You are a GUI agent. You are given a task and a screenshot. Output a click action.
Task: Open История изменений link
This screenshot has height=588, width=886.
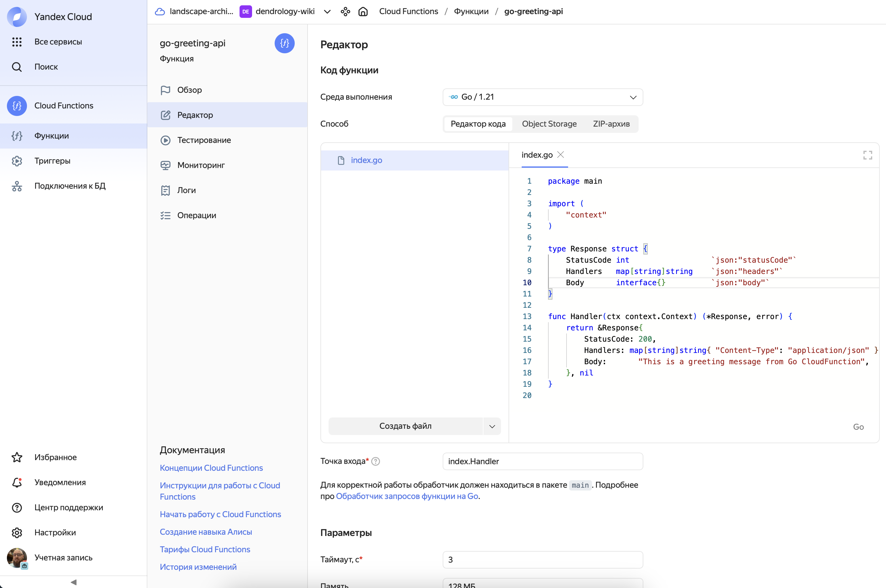pyautogui.click(x=198, y=567)
